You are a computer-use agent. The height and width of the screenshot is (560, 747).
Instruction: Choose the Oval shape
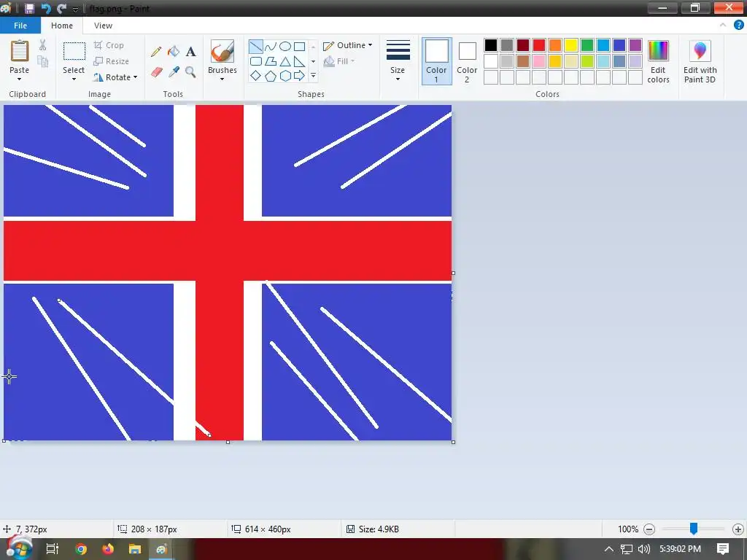point(285,46)
